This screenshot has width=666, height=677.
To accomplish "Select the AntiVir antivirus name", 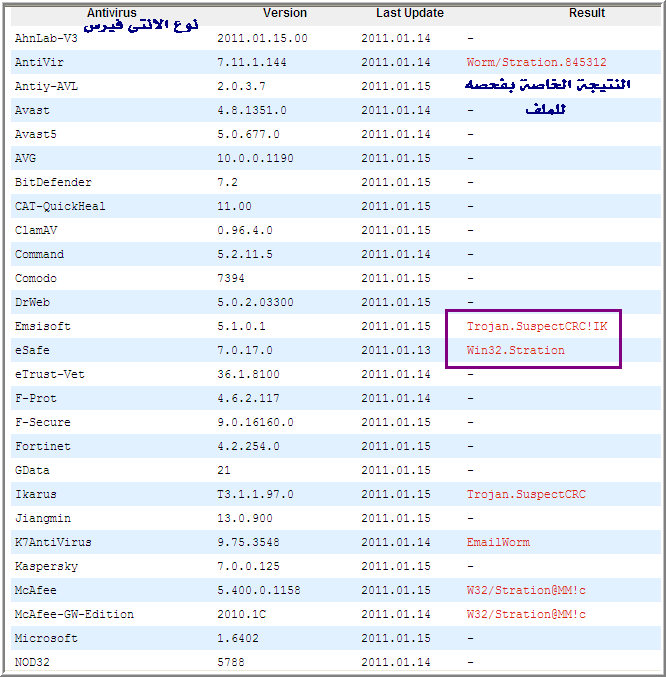I will (39, 62).
